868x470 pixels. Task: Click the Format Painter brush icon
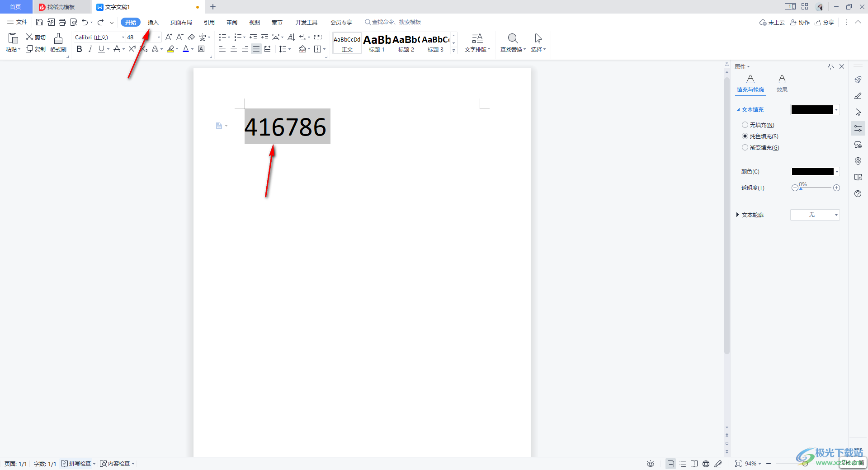58,39
